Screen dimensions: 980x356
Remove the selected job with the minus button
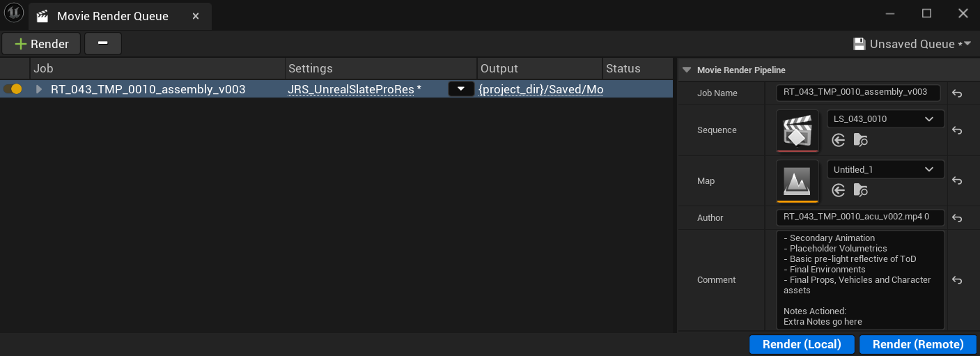pyautogui.click(x=103, y=44)
